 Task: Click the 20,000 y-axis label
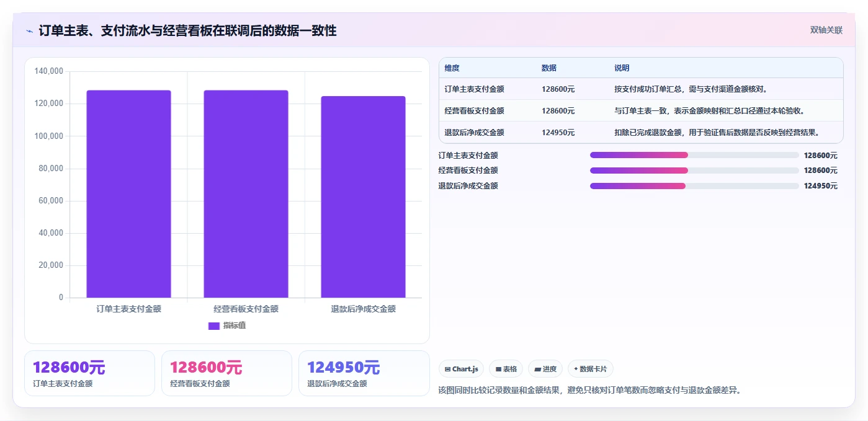coord(51,265)
